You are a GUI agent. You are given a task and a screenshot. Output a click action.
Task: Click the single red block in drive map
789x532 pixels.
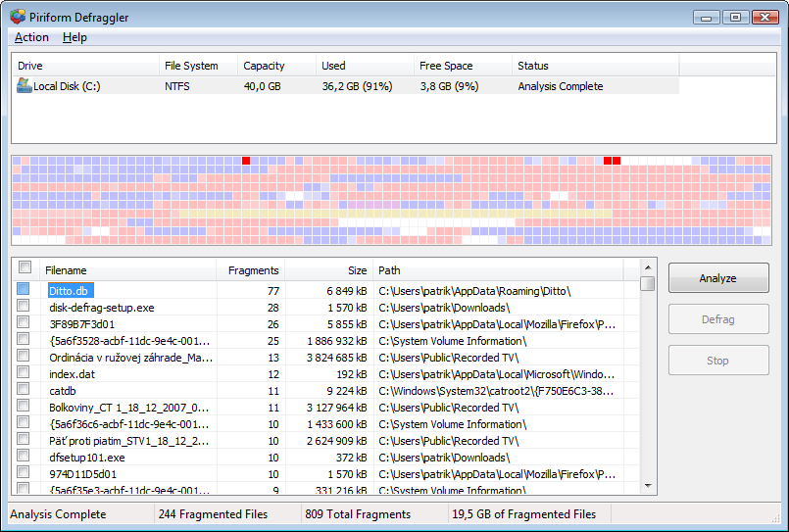coord(246,161)
